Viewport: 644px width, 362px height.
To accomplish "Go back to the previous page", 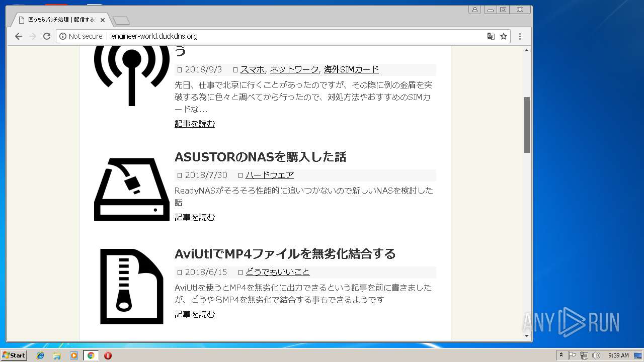I will coord(19,36).
